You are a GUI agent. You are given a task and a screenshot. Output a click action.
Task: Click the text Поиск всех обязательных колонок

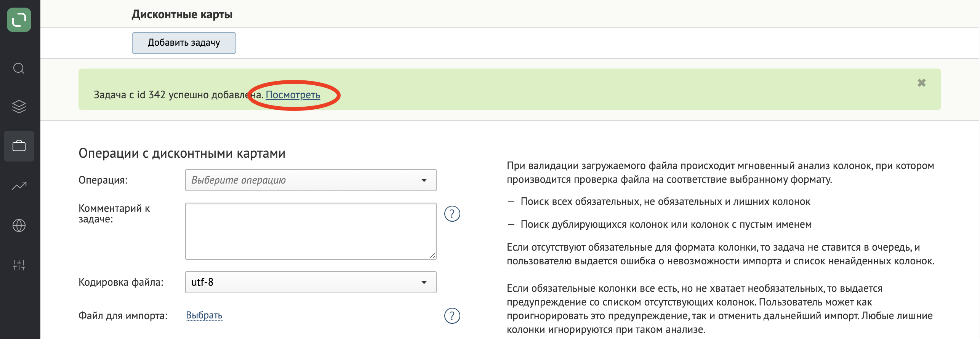tap(666, 201)
